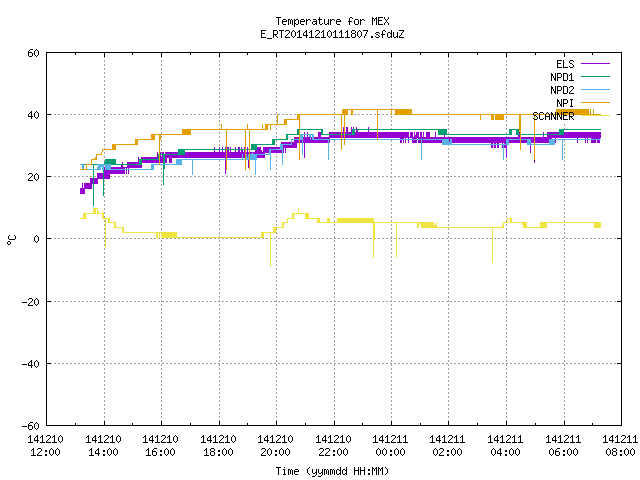
Task: Click the purple ELS legend line sample
Action: pos(595,64)
